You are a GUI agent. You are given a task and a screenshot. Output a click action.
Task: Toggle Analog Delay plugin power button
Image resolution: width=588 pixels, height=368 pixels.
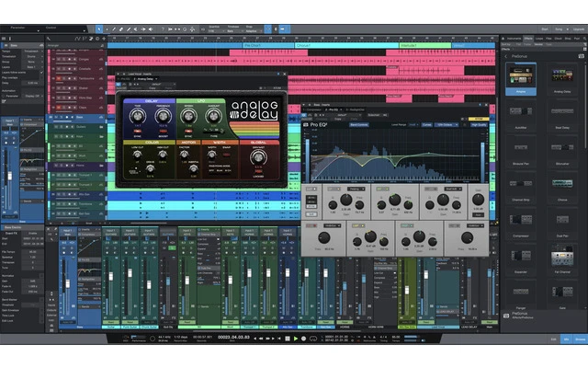[119, 84]
